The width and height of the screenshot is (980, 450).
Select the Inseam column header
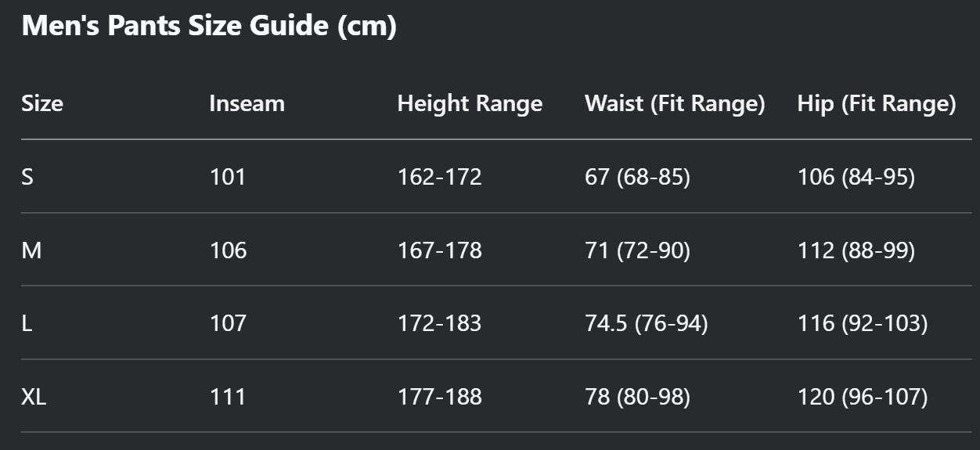click(247, 103)
